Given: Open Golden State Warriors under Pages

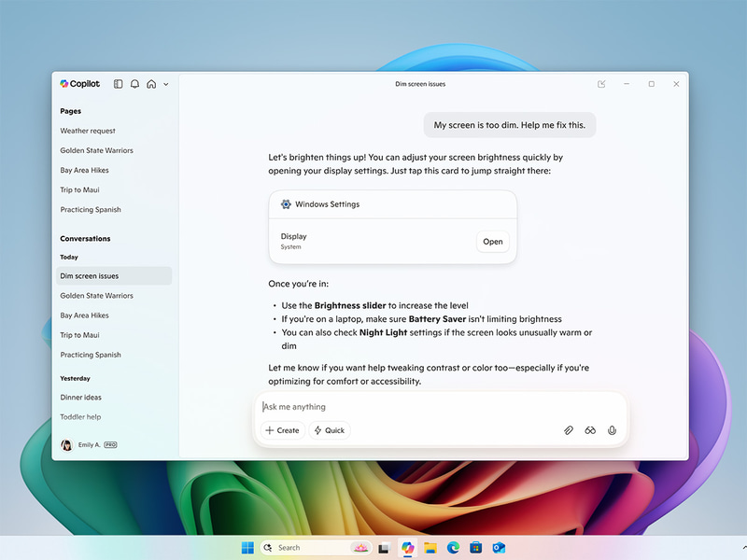Looking at the screenshot, I should pyautogui.click(x=97, y=150).
